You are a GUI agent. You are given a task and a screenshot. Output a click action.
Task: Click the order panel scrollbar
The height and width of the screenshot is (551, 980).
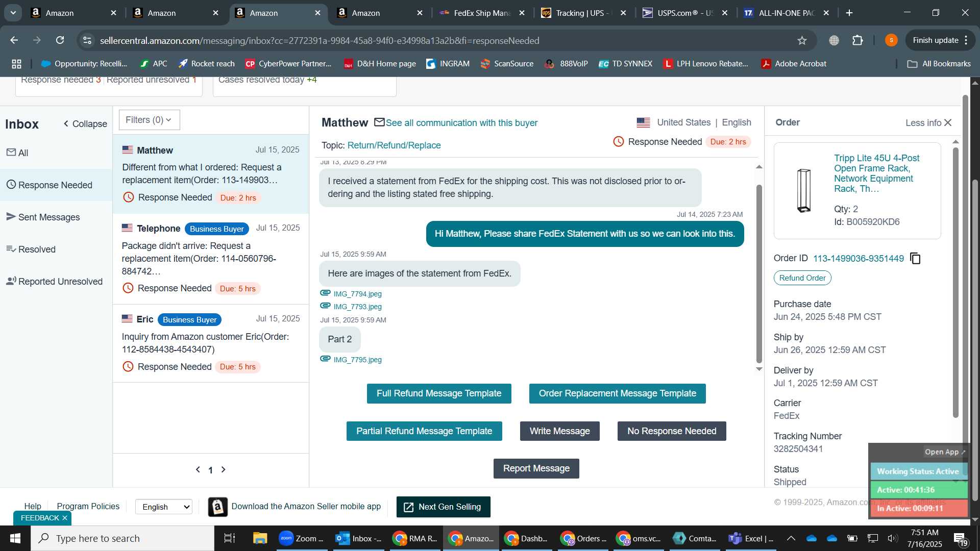pos(955,283)
